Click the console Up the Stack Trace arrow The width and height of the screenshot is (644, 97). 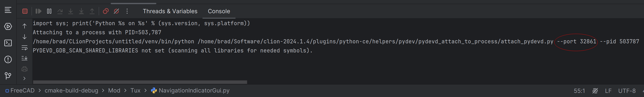click(25, 26)
